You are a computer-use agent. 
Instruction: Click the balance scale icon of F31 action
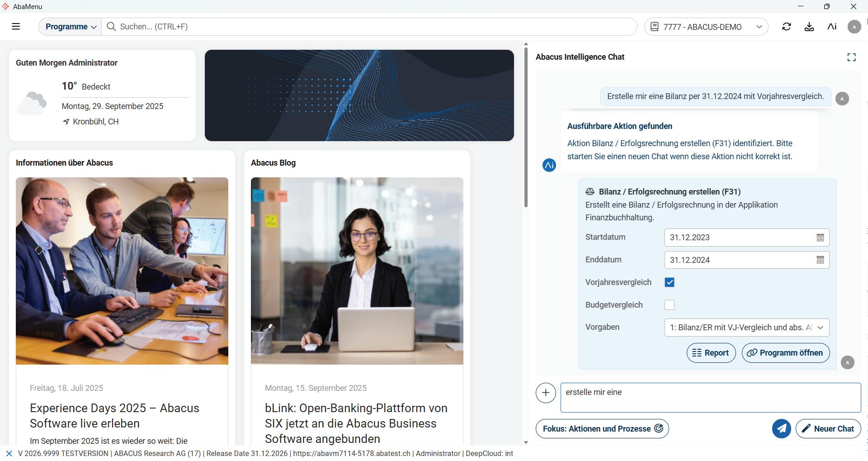[x=590, y=192]
